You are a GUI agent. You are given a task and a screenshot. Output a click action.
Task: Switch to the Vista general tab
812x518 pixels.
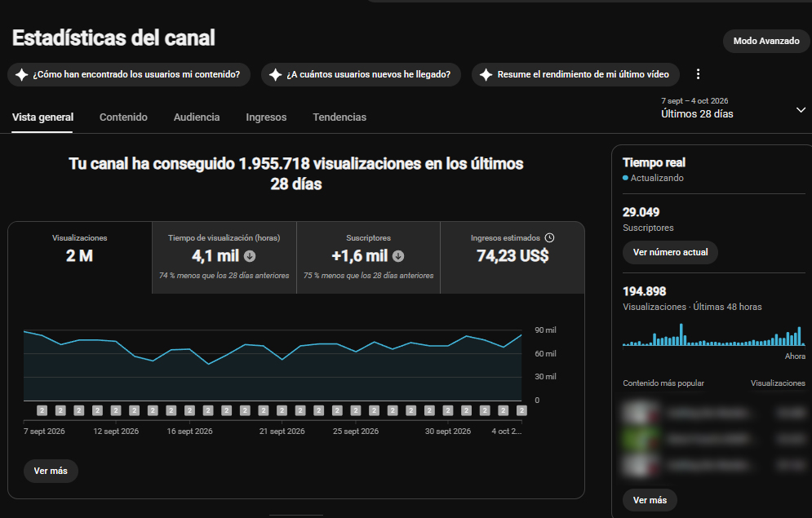[42, 117]
